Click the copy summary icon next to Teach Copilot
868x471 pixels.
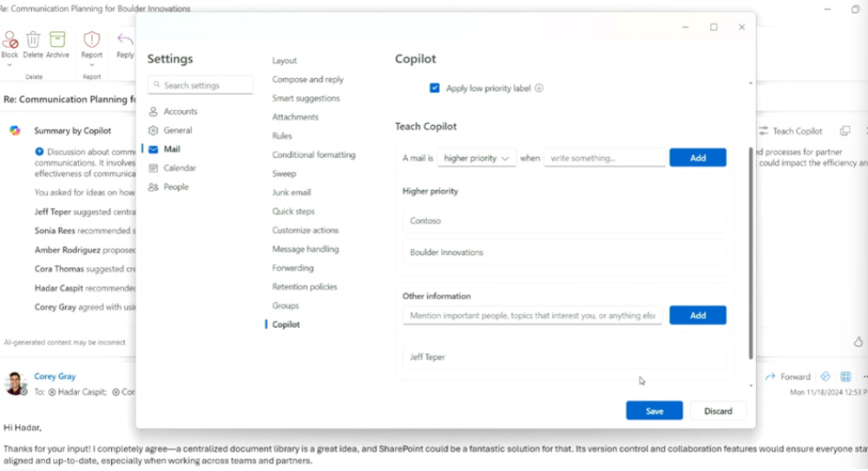(845, 131)
